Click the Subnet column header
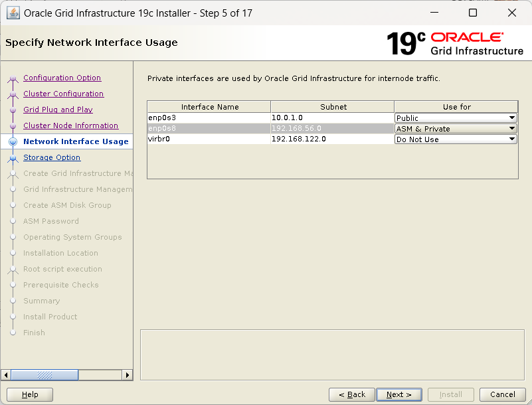 [x=333, y=107]
